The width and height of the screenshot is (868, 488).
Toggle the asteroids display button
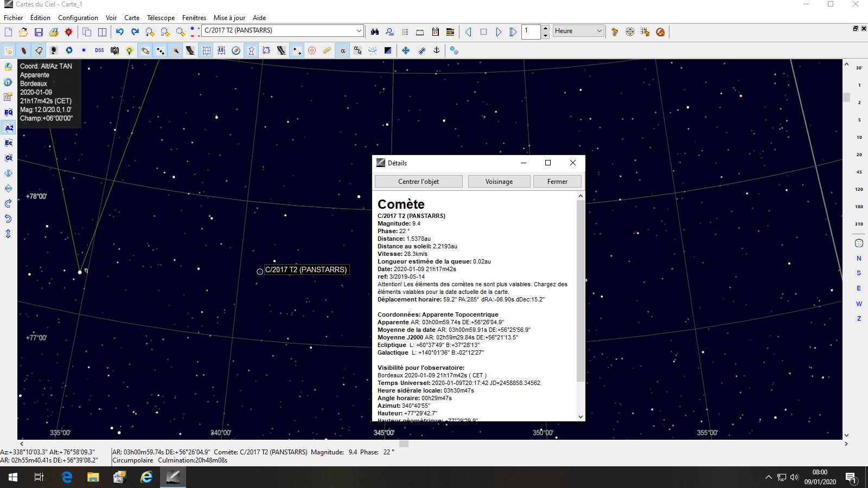tap(161, 50)
